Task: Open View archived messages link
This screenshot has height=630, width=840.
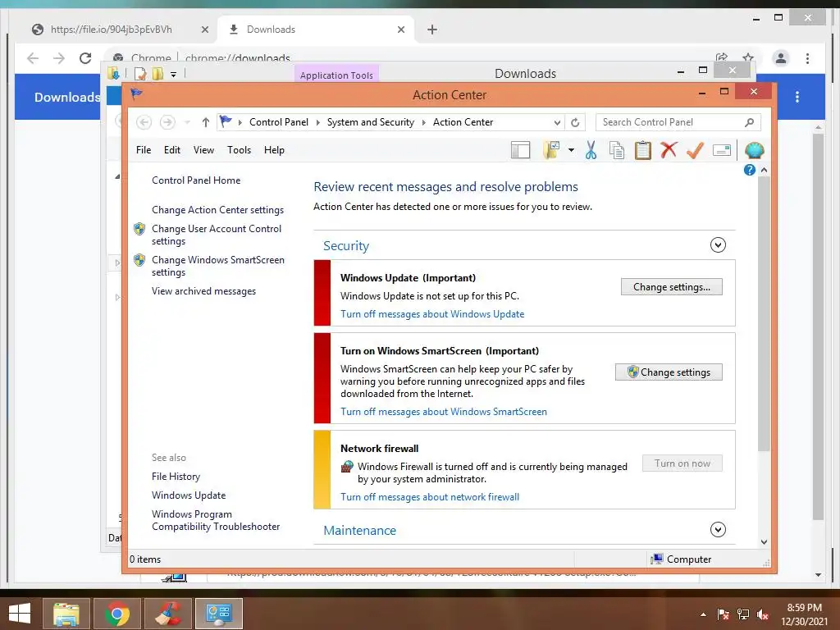Action: point(203,291)
